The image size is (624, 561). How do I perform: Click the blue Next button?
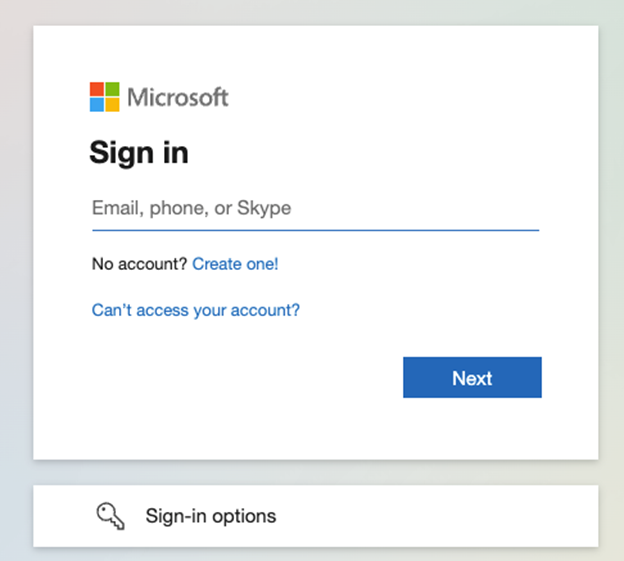(472, 377)
